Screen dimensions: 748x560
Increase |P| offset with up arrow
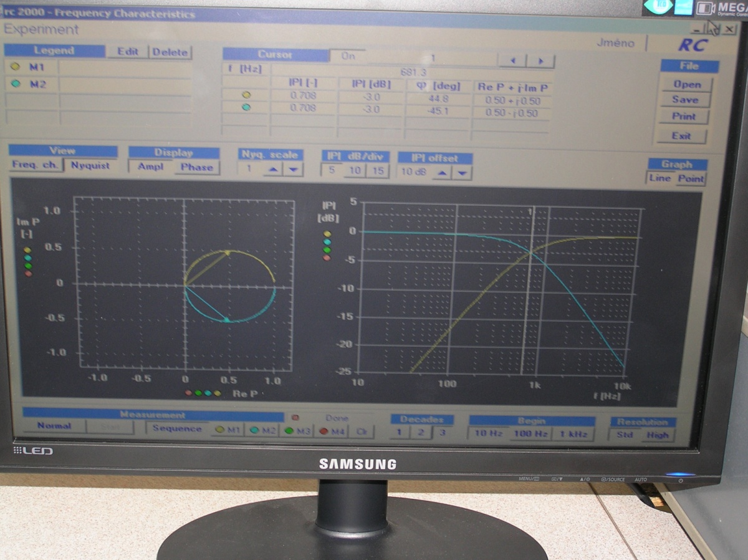(441, 172)
